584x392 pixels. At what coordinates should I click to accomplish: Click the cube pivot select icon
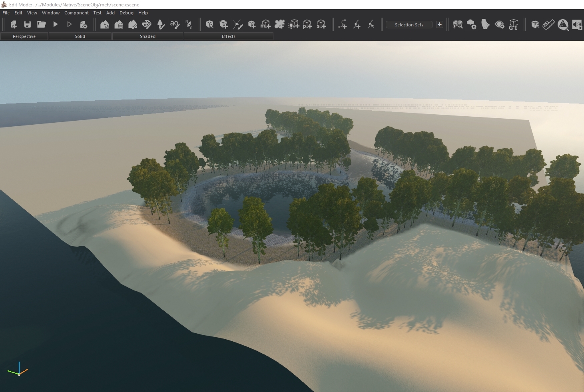[535, 24]
